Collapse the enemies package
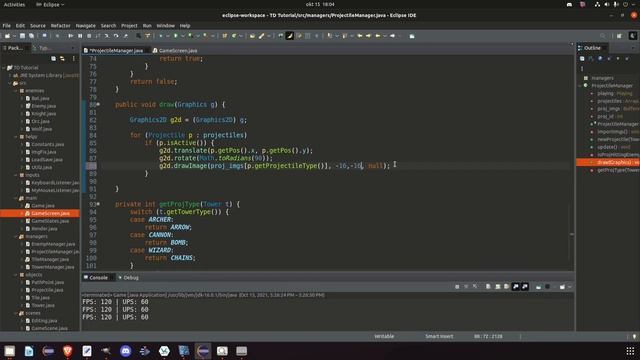 tap(16, 91)
